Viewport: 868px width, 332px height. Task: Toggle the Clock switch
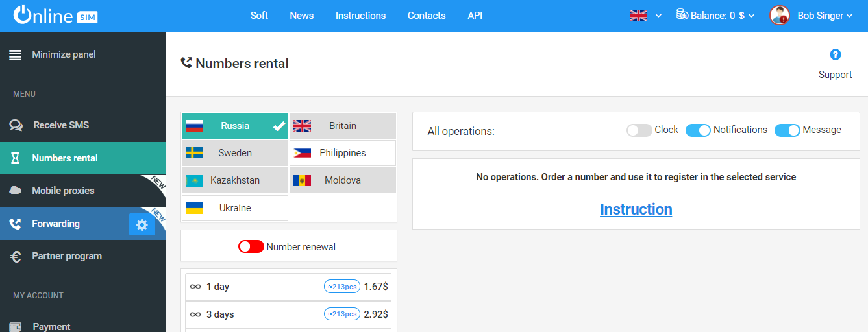tap(639, 130)
